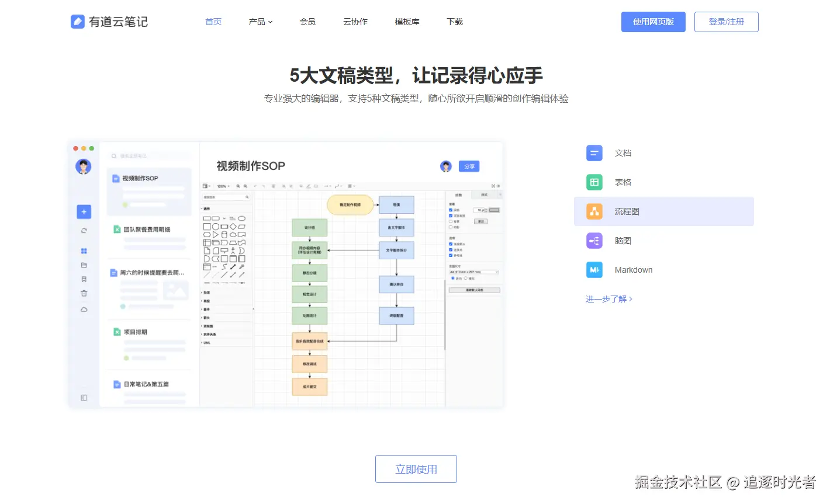Click the blue grid apps sidebar icon

pos(84,251)
